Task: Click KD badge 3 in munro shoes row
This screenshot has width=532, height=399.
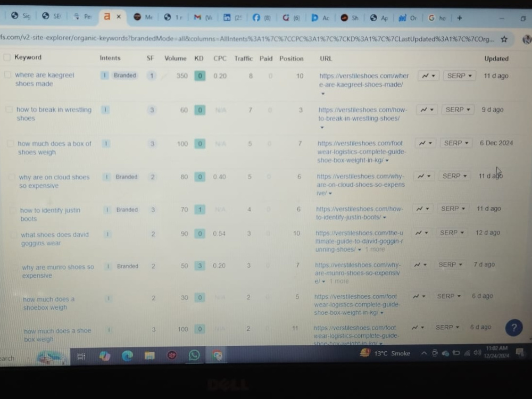Action: coord(200,265)
